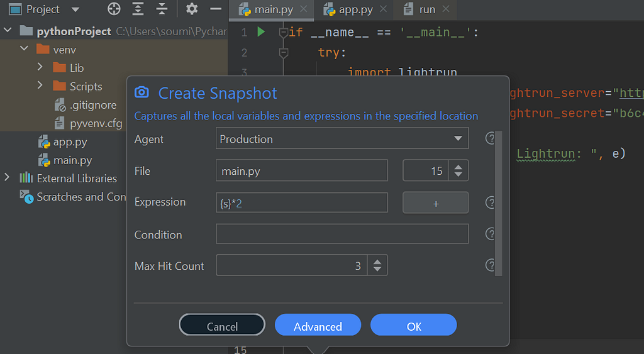Click the help icon beside Expression
Image resolution: width=644 pixels, height=354 pixels.
point(490,202)
